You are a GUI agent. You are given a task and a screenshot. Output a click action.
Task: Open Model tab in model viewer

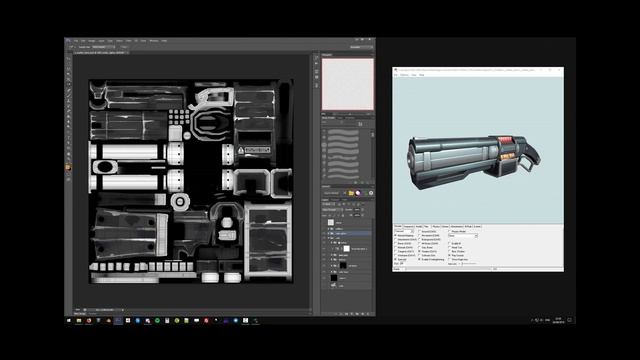click(x=419, y=227)
